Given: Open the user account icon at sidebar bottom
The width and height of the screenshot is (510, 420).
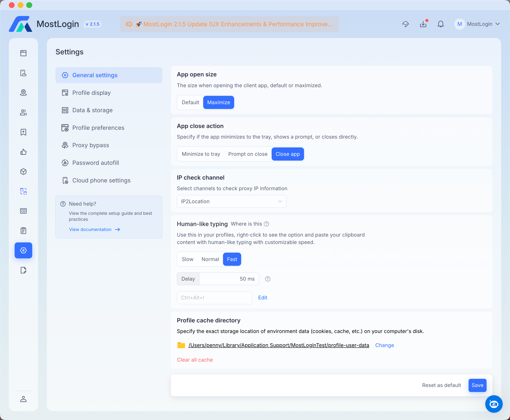Looking at the screenshot, I should [23, 399].
